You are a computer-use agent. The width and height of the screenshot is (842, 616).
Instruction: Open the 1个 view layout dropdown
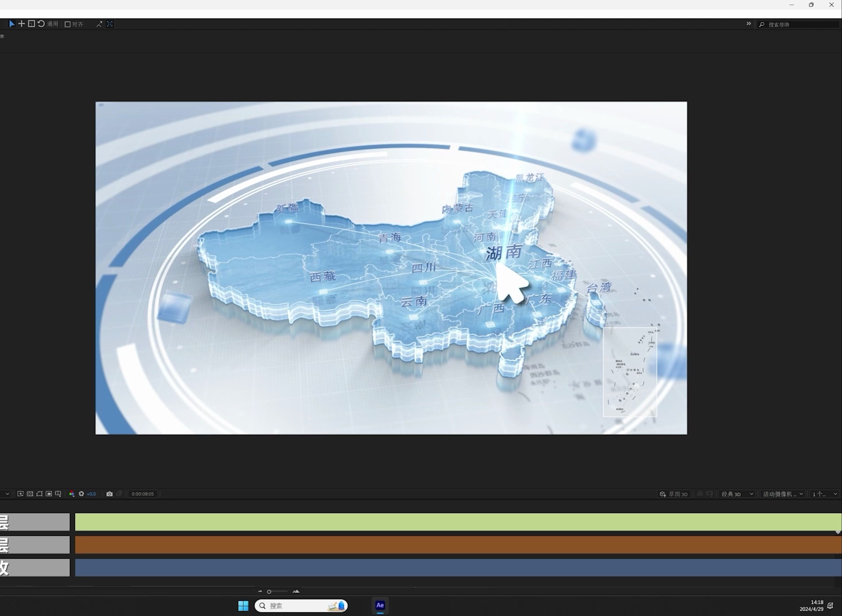[x=825, y=494]
